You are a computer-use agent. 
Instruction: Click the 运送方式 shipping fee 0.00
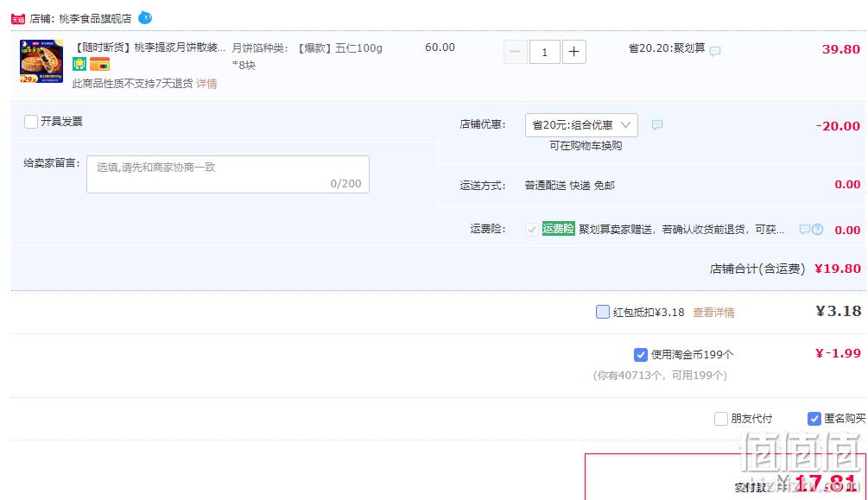pos(847,185)
